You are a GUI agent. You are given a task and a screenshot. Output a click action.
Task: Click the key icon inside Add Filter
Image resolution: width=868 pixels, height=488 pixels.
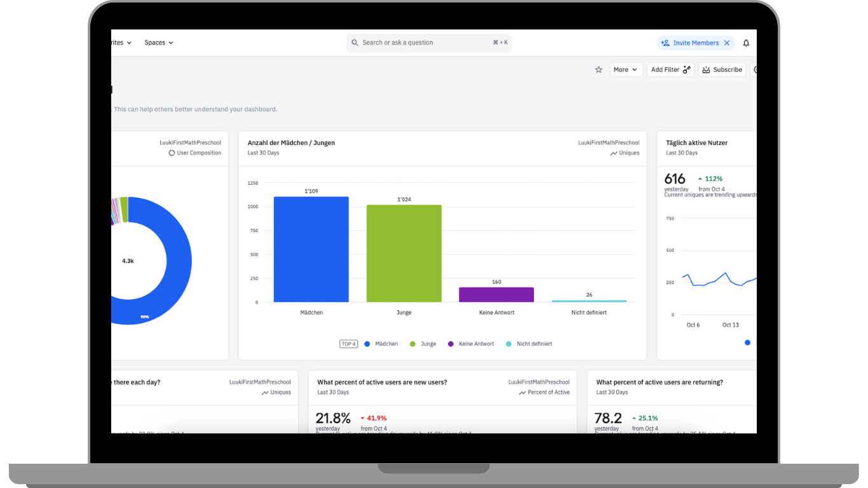click(x=686, y=69)
